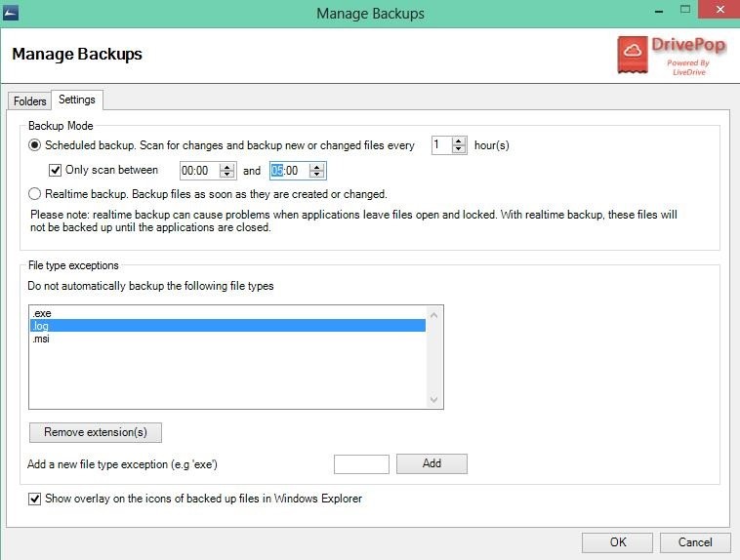The width and height of the screenshot is (740, 560).
Task: Click the list scrollbar up arrow
Action: point(434,315)
